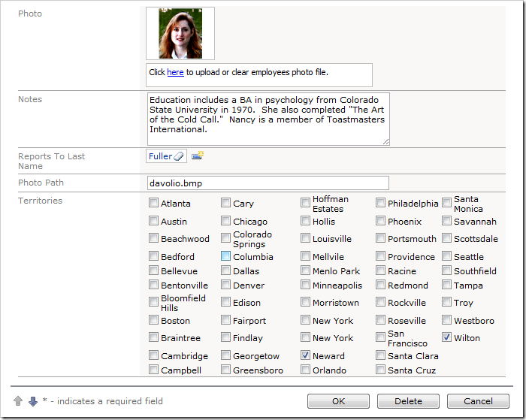This screenshot has width=526, height=420.
Task: Click the Cancel button
Action: [478, 401]
